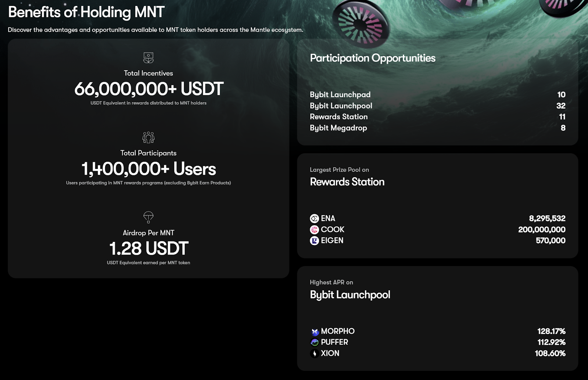Click the COOK token icon
This screenshot has width=588, height=380.
point(314,230)
